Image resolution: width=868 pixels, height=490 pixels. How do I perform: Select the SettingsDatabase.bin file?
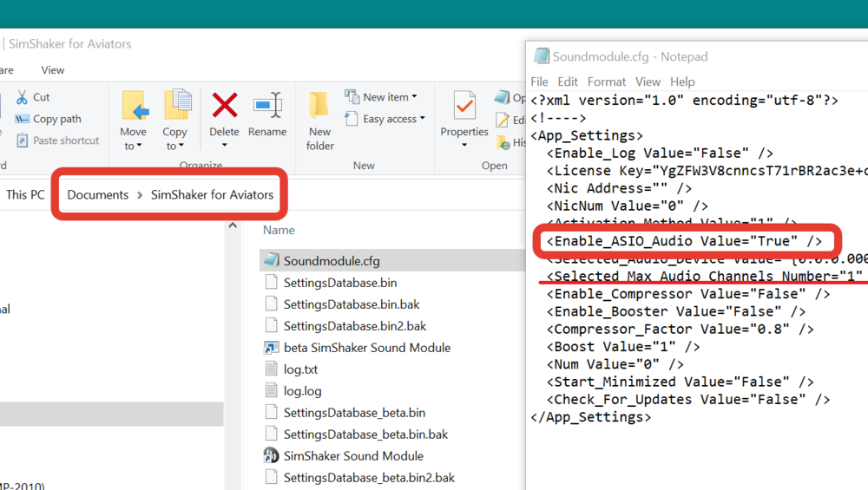[x=340, y=283]
